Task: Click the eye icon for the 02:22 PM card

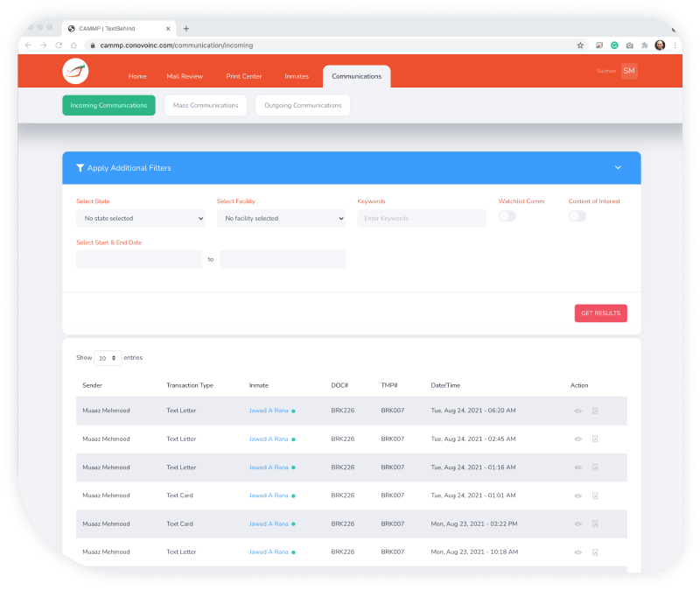Action: point(577,524)
